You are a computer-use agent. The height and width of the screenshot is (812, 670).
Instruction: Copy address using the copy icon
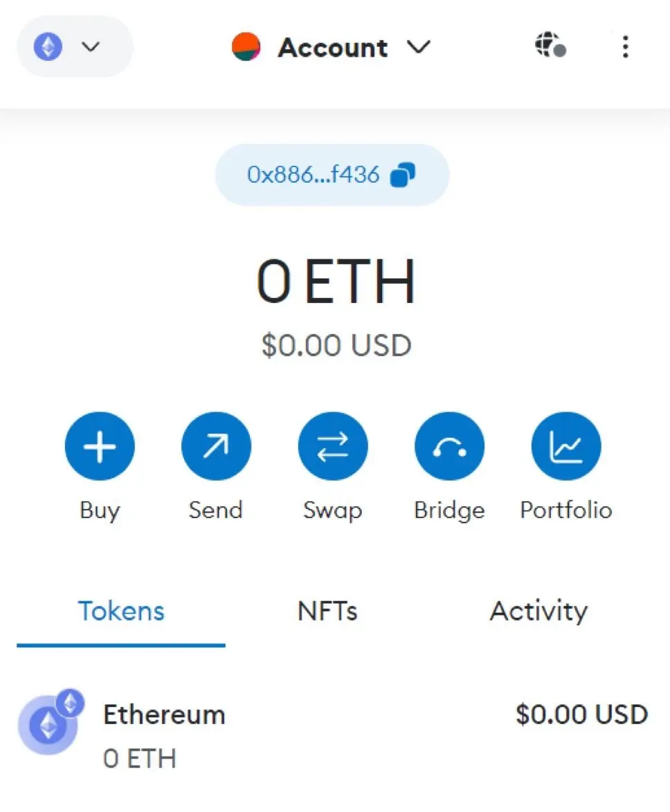coord(403,174)
